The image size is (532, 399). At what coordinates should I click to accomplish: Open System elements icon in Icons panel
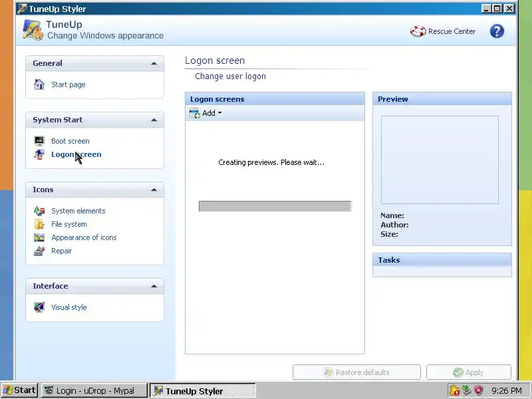click(x=39, y=211)
